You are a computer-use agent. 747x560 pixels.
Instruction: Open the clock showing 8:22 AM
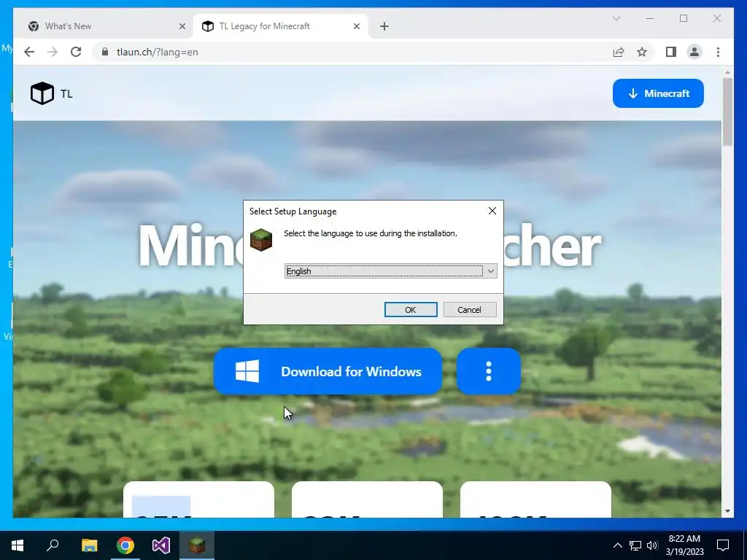click(x=684, y=545)
